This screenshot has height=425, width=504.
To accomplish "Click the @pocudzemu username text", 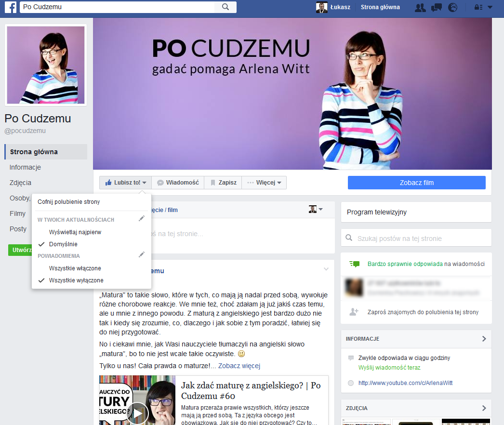I will click(x=25, y=131).
